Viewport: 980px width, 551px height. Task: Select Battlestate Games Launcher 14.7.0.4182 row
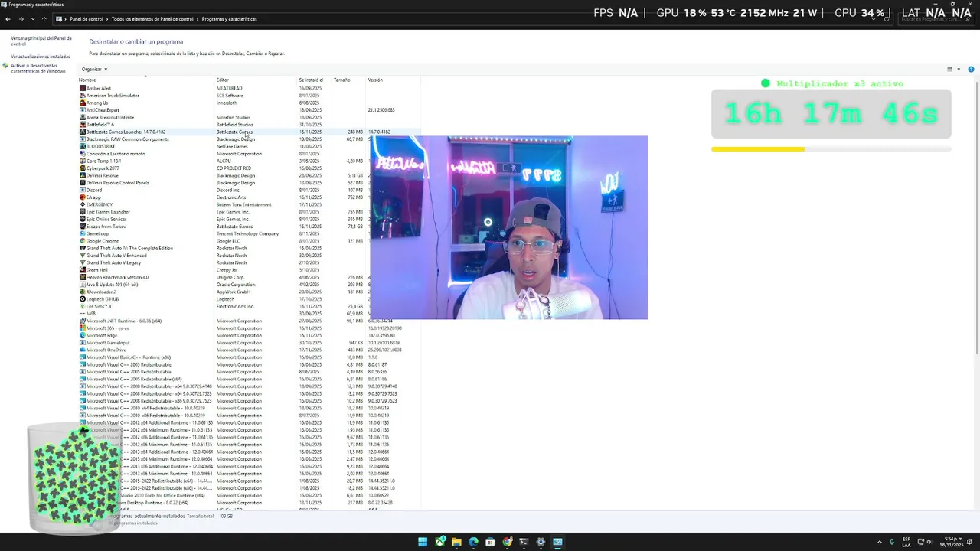249,132
